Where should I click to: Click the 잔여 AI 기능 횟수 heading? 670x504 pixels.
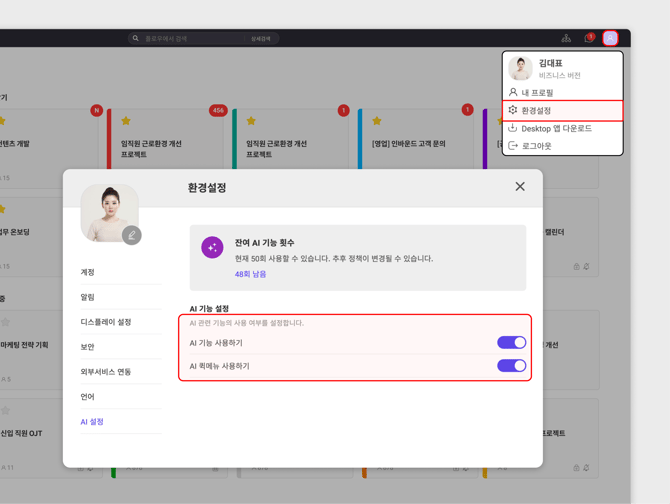tap(264, 243)
